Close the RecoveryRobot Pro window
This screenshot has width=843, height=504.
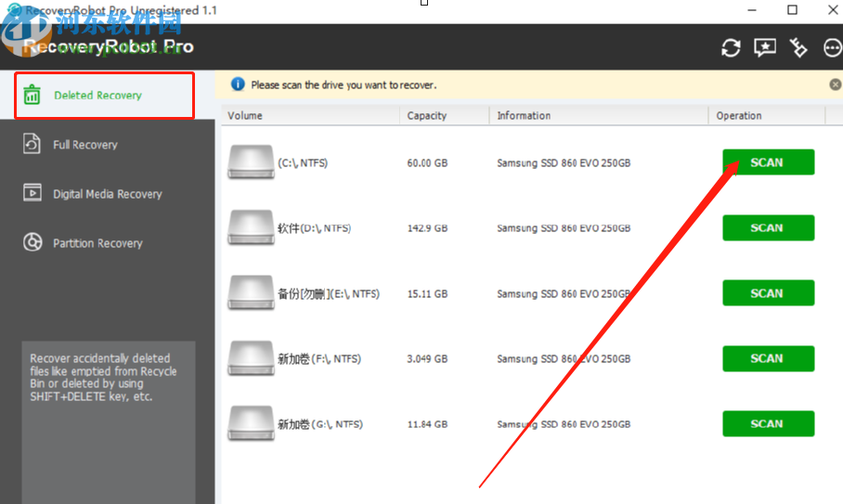pos(833,10)
